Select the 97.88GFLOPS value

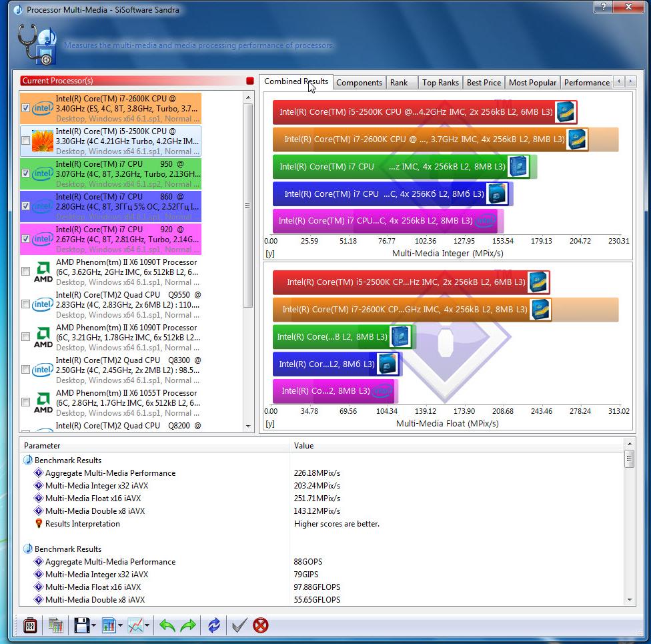pos(317,587)
